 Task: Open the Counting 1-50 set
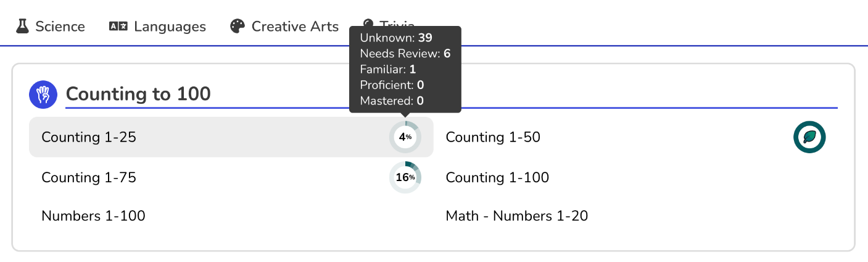pyautogui.click(x=493, y=137)
